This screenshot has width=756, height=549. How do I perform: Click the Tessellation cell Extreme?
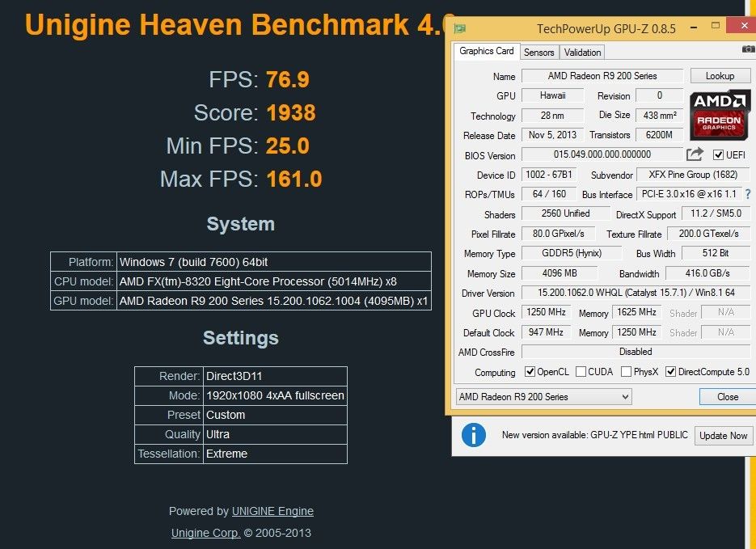point(275,454)
